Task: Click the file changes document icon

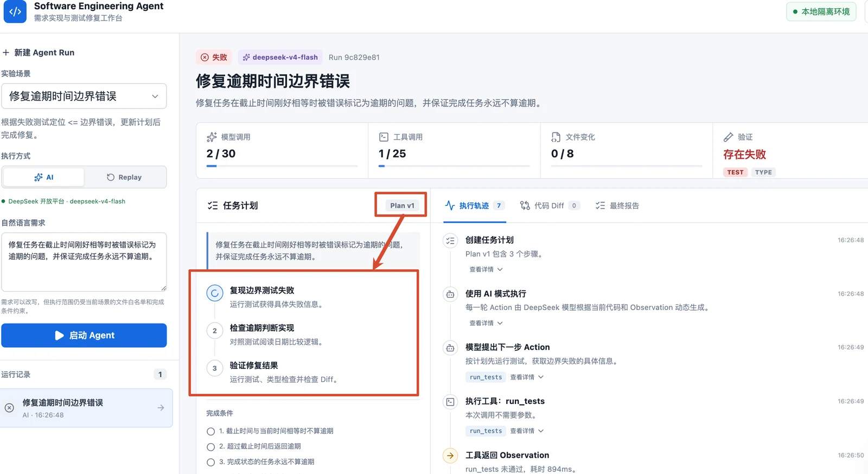Action: [x=556, y=137]
